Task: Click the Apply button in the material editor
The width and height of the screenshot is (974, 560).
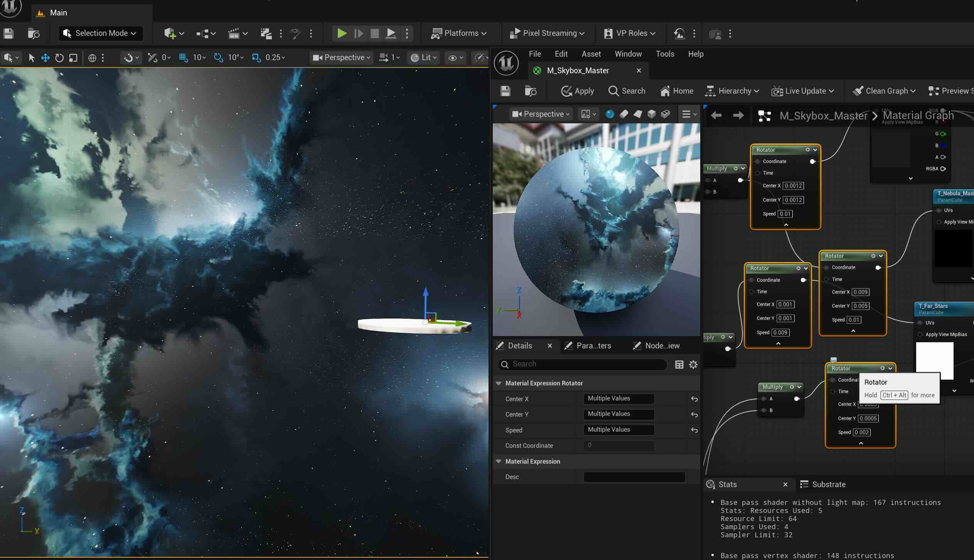Action: tap(577, 91)
